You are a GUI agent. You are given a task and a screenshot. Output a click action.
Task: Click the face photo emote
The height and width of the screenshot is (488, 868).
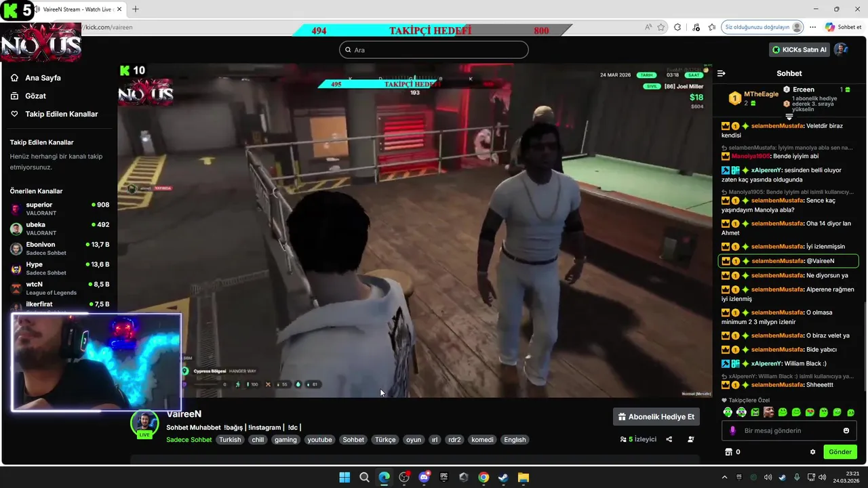click(768, 412)
